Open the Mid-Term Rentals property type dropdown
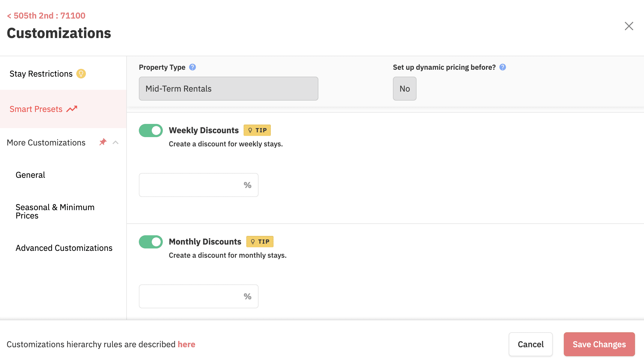Viewport: 644px width, 364px height. [228, 89]
